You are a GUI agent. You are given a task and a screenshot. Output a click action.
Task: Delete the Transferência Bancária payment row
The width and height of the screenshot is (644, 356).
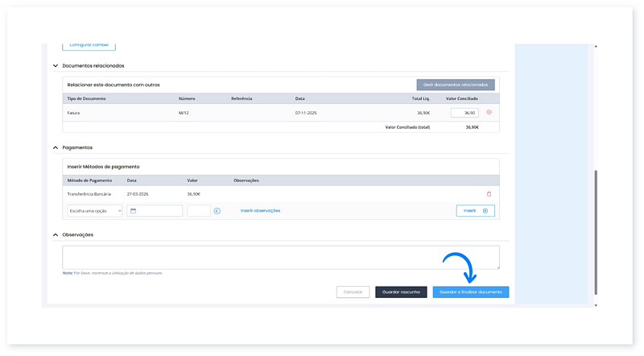click(489, 194)
